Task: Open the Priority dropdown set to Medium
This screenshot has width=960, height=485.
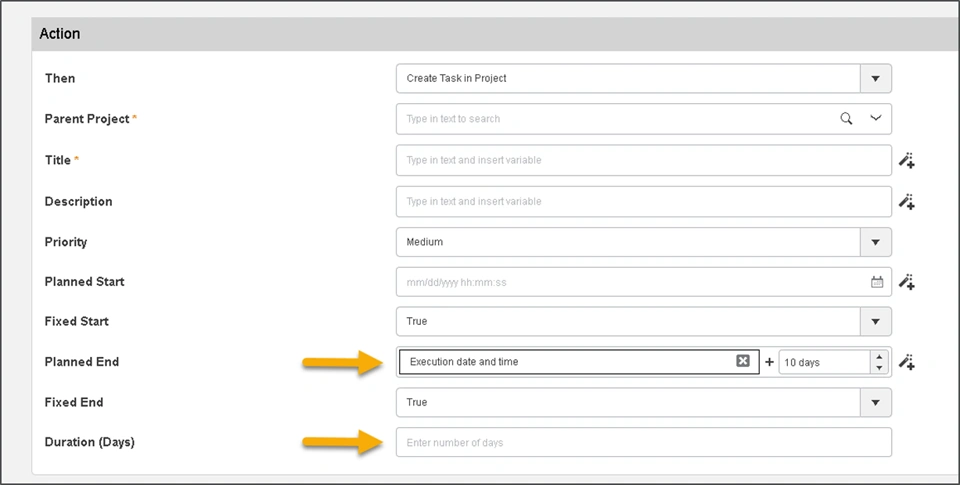Action: (875, 242)
